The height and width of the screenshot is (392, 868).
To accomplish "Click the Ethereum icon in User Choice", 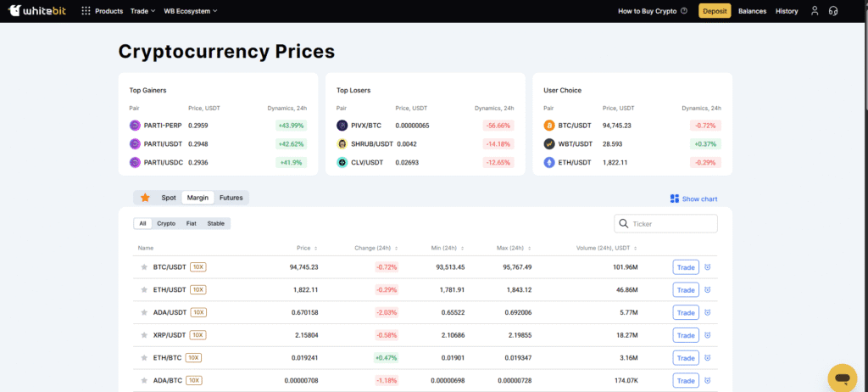I will [x=549, y=162].
